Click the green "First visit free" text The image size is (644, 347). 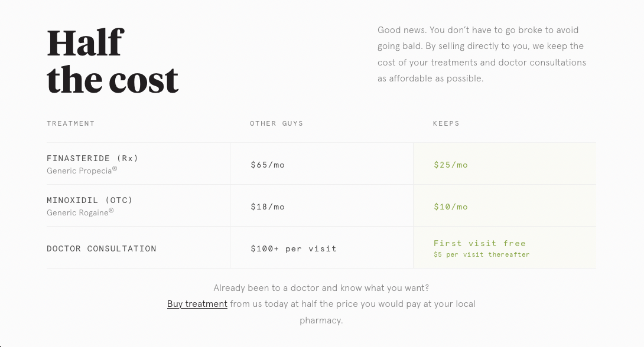(480, 243)
